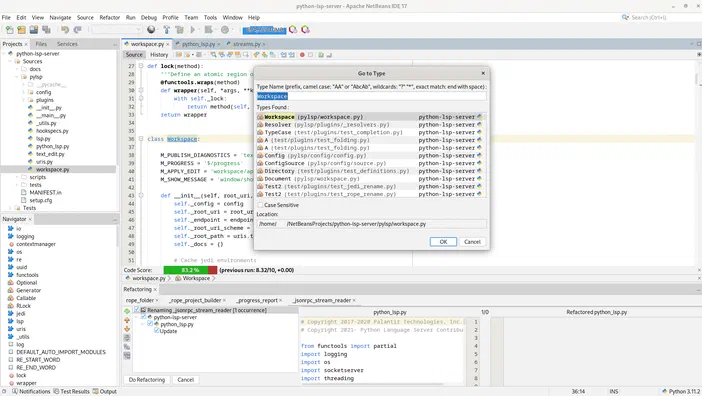This screenshot has height=396, width=702.
Task: Select ConfigSource in the Types Found list
Action: pyautogui.click(x=371, y=163)
